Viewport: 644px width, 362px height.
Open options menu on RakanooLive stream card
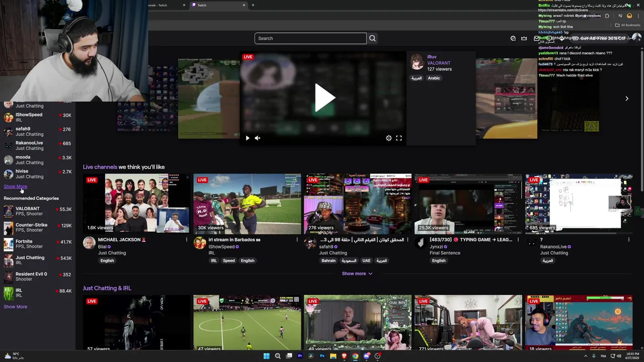pos(628,240)
